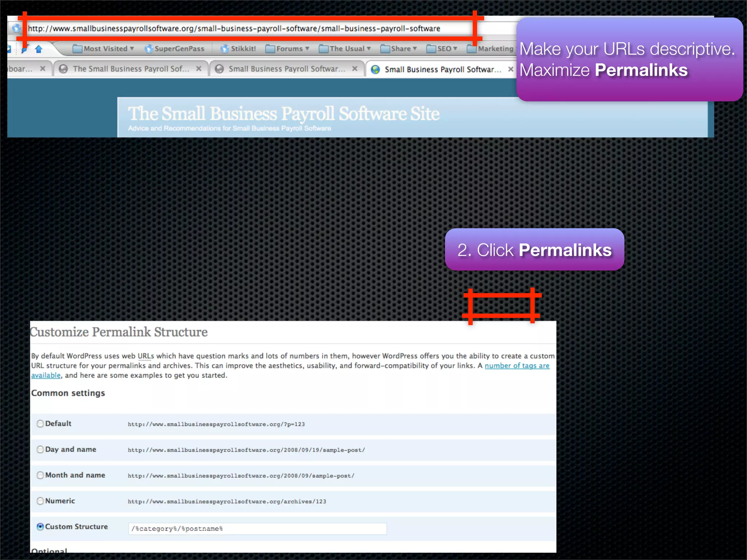Select the active tab with the green globe
The height and width of the screenshot is (560, 747).
pyautogui.click(x=441, y=69)
